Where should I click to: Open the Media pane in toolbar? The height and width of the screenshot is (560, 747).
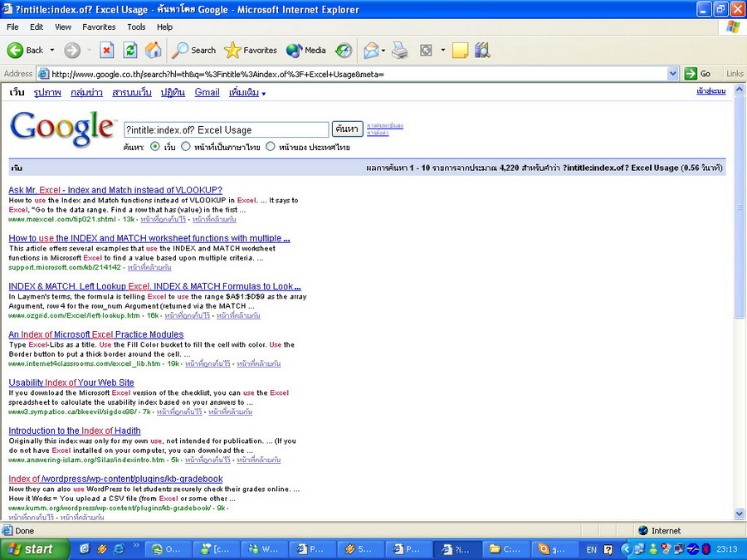click(x=305, y=50)
